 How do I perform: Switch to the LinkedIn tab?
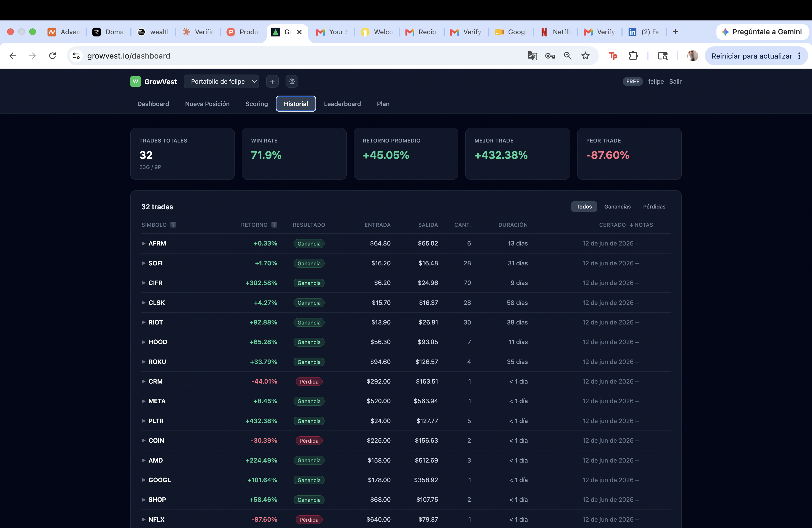(644, 32)
